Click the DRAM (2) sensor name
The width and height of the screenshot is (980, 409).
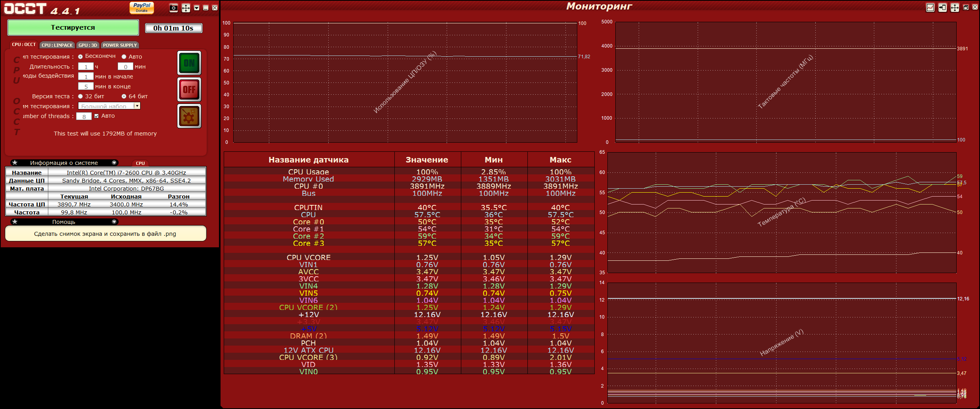pos(308,336)
